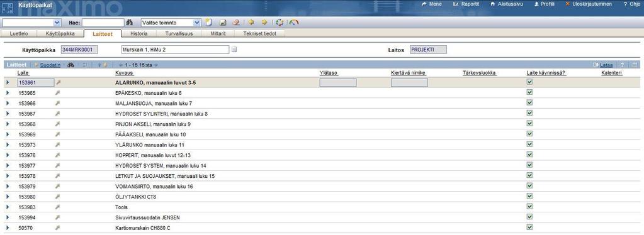Toggle Laite käynnissä checkbox for ÖLJYTANKKI CT8
This screenshot has width=644, height=235.
point(529,196)
